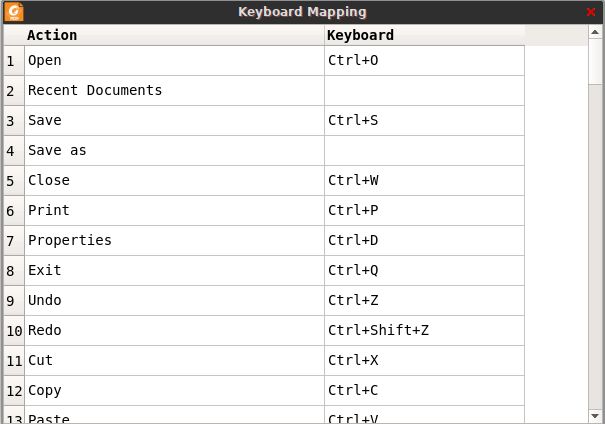This screenshot has height=424, width=605.
Task: Select the Ctrl+D shortcut cell
Action: click(x=424, y=241)
